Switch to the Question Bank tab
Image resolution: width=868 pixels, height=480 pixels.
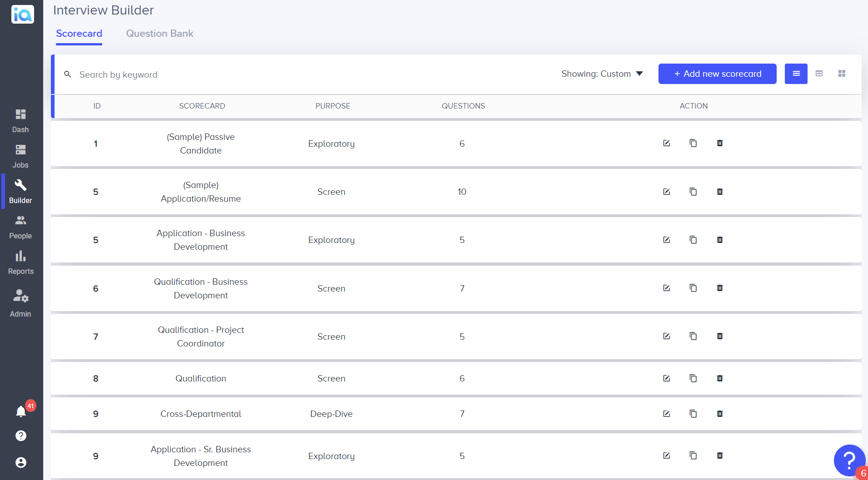point(160,33)
